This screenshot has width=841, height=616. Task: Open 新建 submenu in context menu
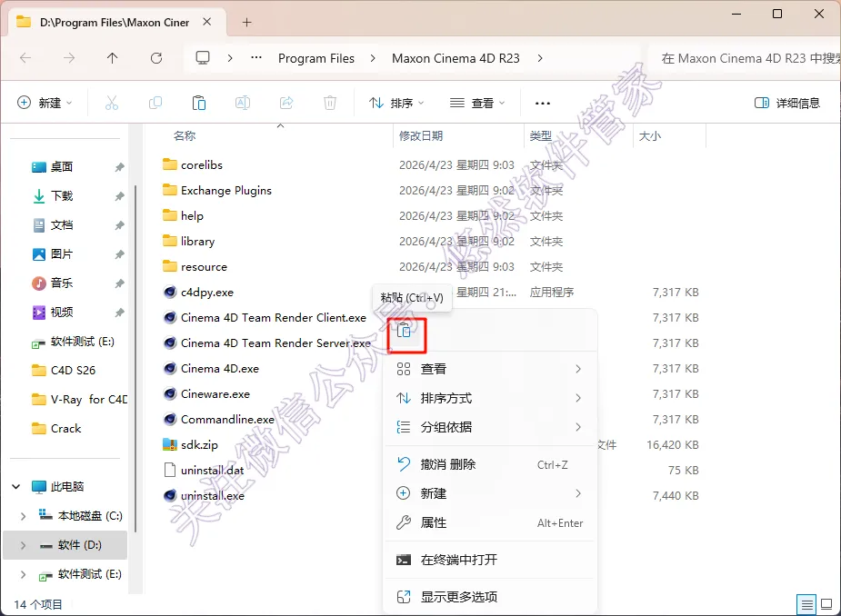tap(490, 493)
